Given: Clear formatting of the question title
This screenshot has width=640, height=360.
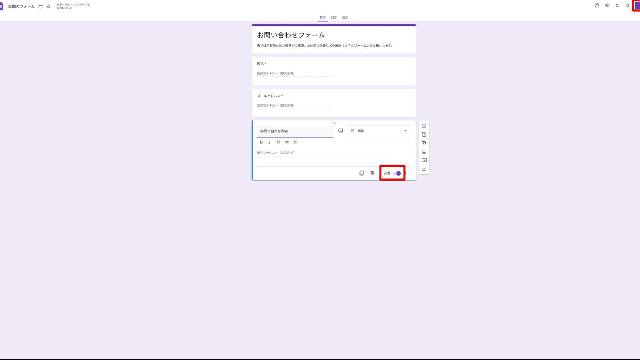Looking at the screenshot, I should pyautogui.click(x=295, y=142).
